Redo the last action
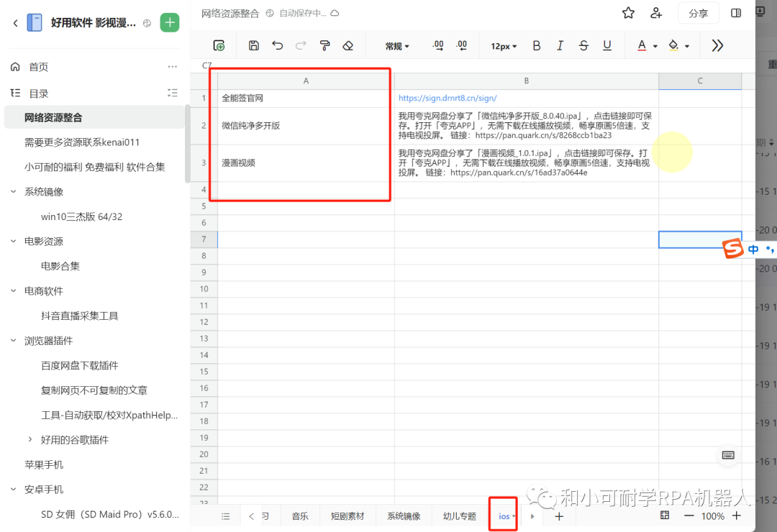Viewport: 777px width, 532px height. 301,45
